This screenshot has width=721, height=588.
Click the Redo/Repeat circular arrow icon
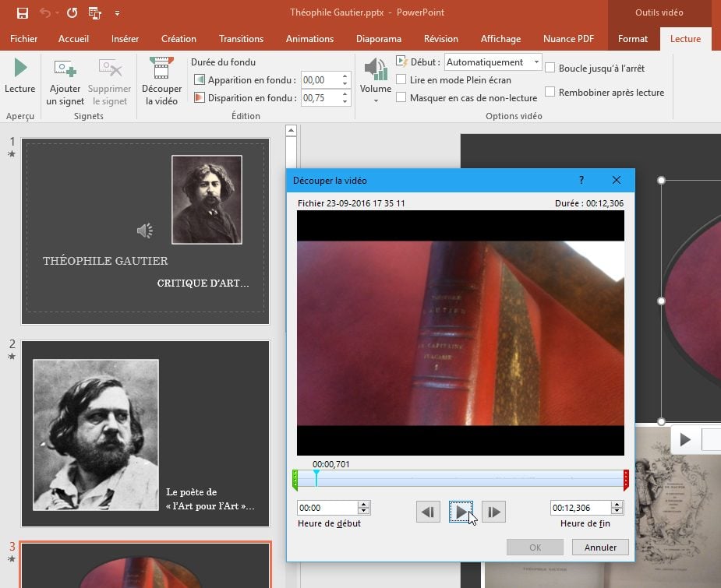[x=72, y=13]
